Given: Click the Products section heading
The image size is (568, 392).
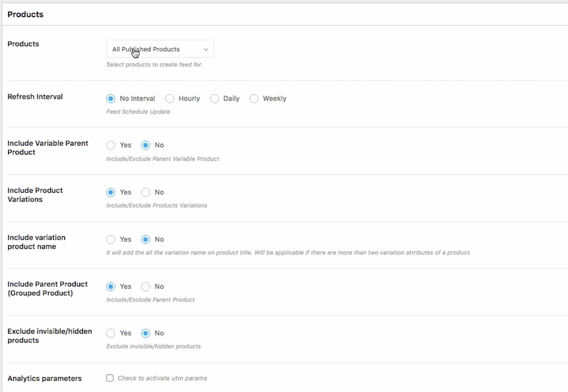Looking at the screenshot, I should point(25,14).
